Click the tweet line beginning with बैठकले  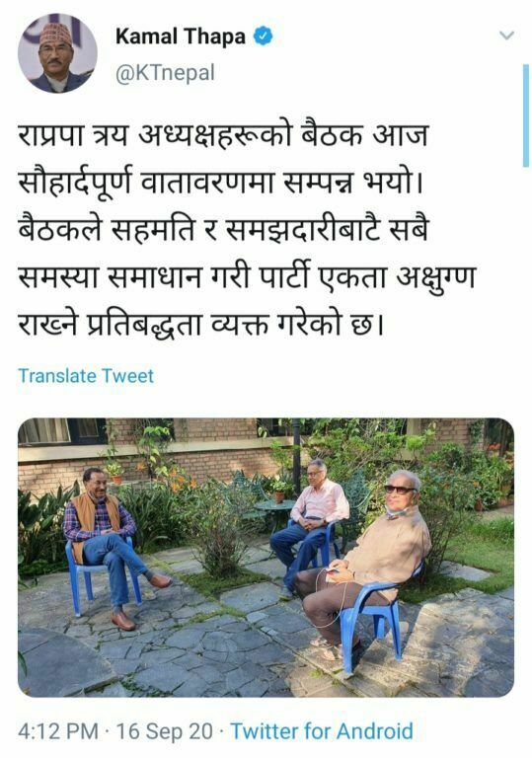click(x=223, y=230)
